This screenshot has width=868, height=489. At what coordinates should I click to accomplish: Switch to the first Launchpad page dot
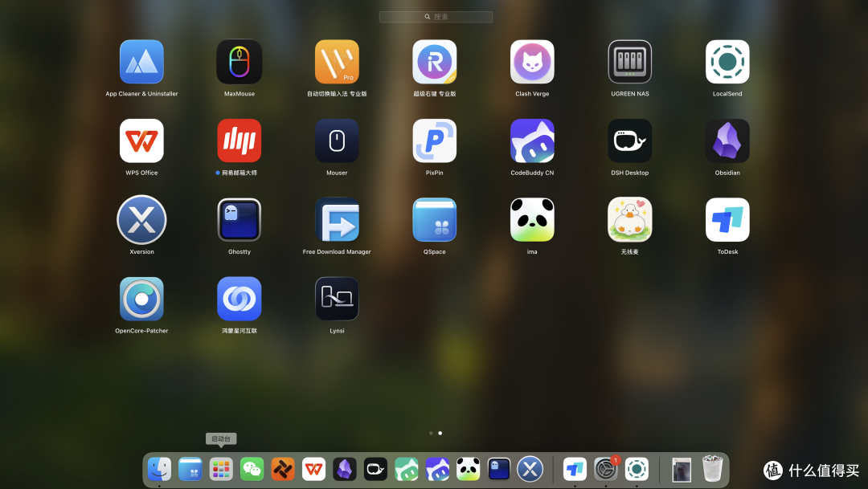click(x=431, y=433)
